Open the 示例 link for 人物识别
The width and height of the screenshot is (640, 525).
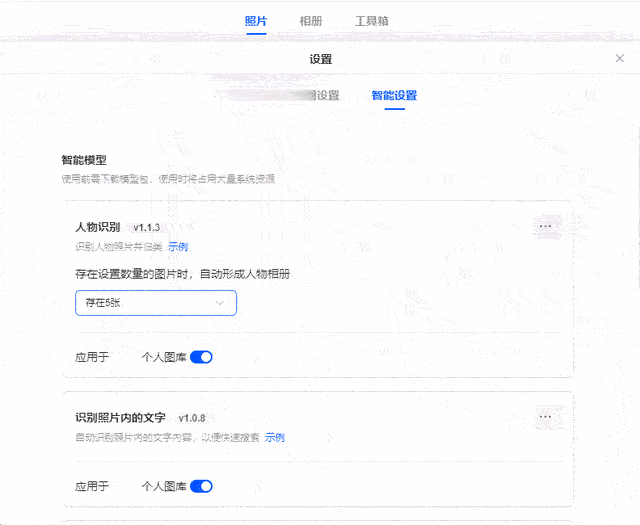point(178,247)
